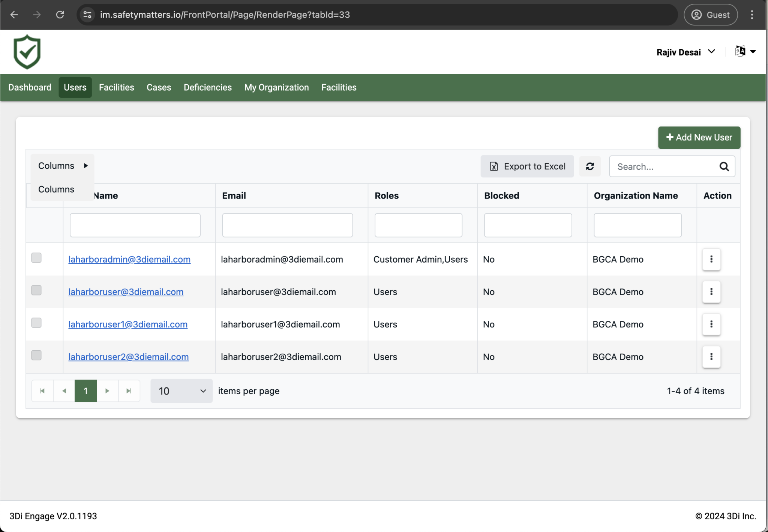
Task: Open the Deficiencies tab
Action: pyautogui.click(x=208, y=87)
